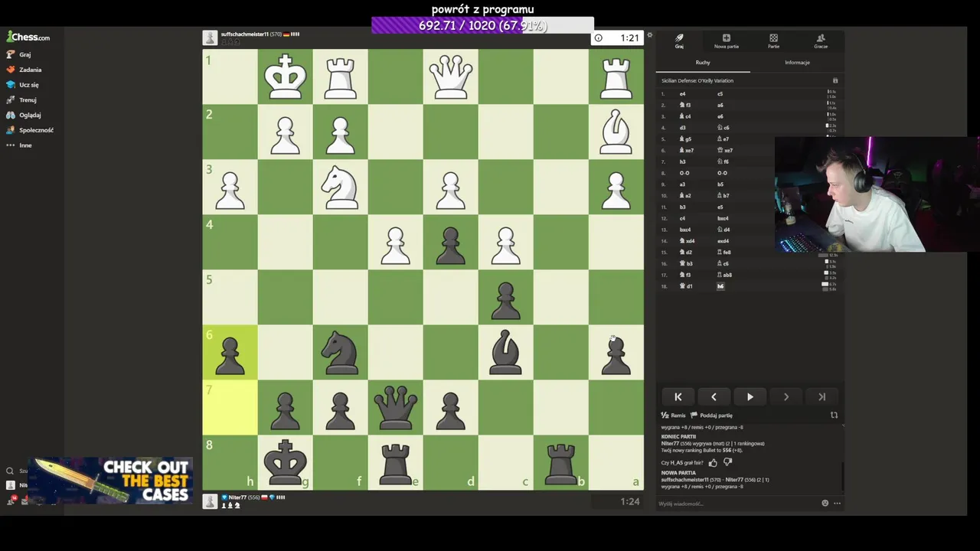Viewport: 980px width, 551px height.
Task: Click opponent avatar at top of board
Action: coord(210,37)
